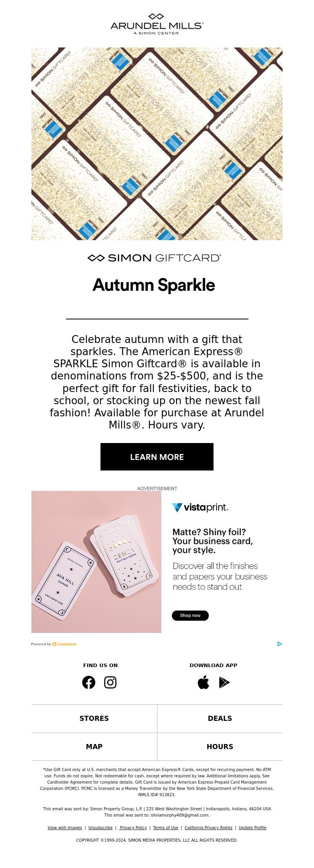Click the Vistaprint logo in ad

[x=200, y=507]
